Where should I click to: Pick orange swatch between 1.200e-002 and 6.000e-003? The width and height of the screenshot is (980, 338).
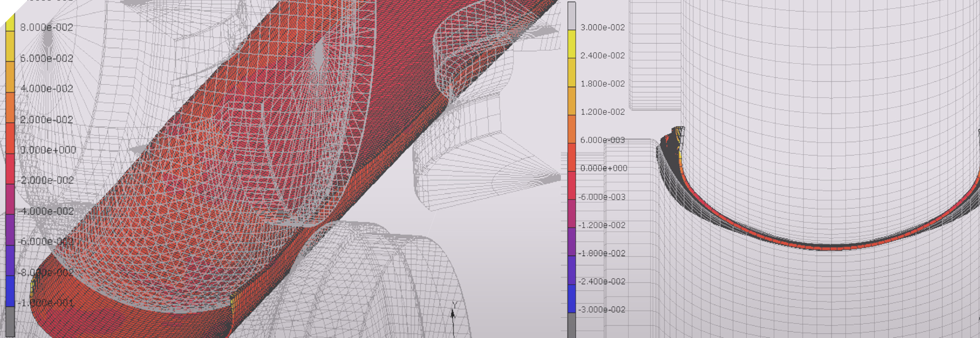click(572, 128)
